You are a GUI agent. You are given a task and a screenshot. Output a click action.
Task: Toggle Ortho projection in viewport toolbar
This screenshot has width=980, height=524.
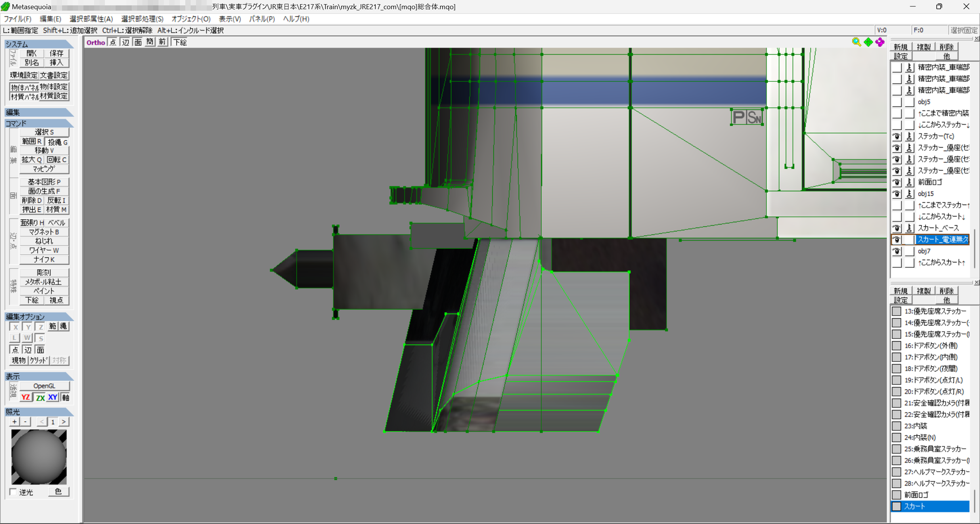pos(96,42)
